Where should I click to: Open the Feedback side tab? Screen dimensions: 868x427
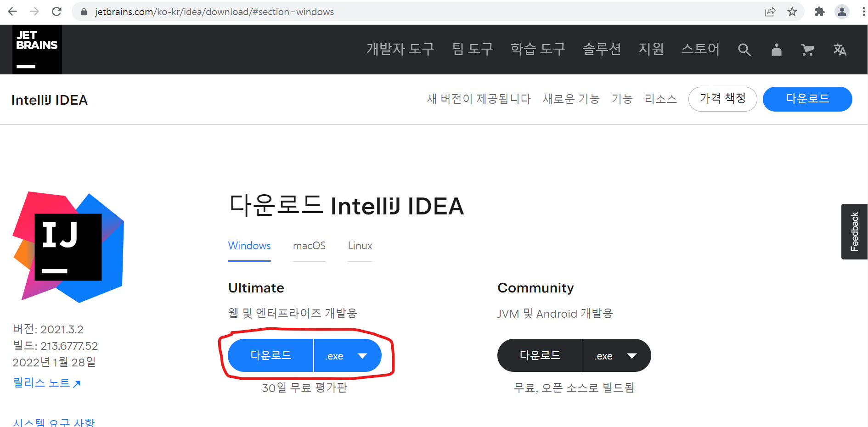click(854, 231)
